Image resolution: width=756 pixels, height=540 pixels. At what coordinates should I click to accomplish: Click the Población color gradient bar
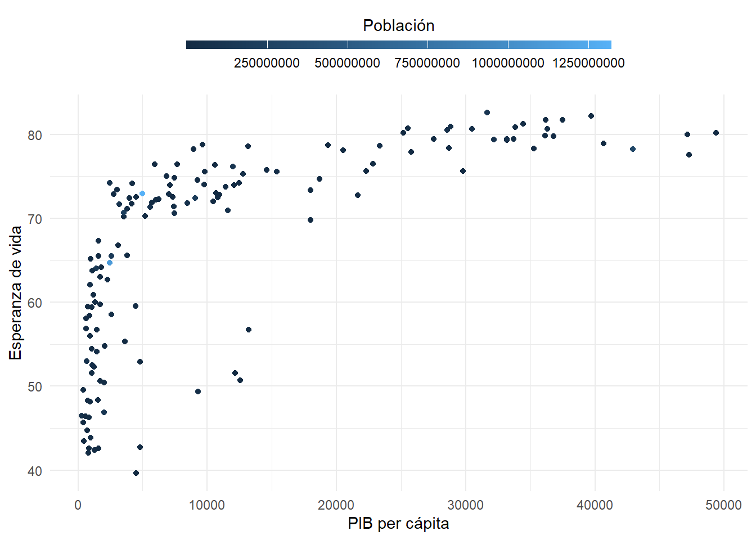(x=398, y=45)
